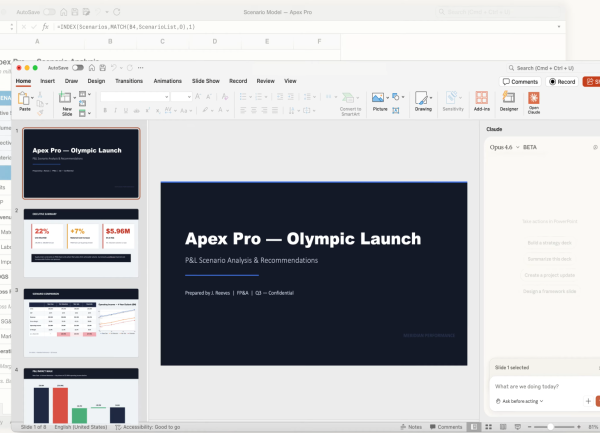Insert a New Slide from the ribbon
This screenshot has height=433, width=600.
(66, 99)
